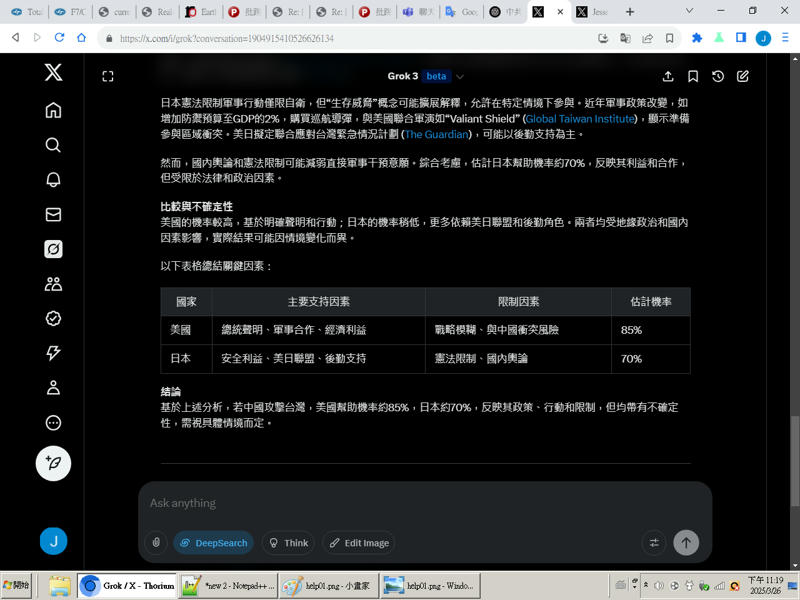The image size is (800, 600).
Task: Share the conversation using upload icon
Action: tap(668, 76)
